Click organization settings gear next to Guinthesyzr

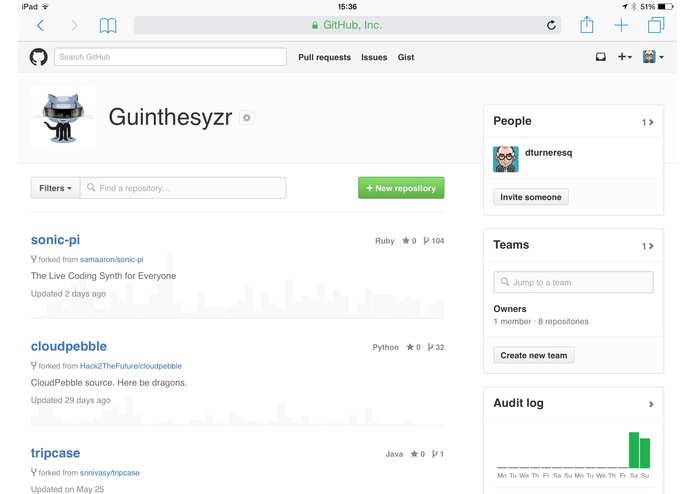pos(247,118)
